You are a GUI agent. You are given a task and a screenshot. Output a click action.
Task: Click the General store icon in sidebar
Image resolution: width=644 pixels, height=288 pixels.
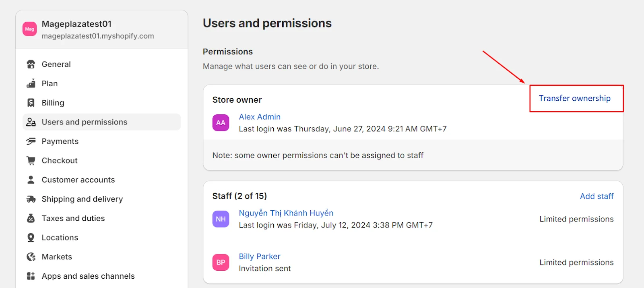point(31,64)
